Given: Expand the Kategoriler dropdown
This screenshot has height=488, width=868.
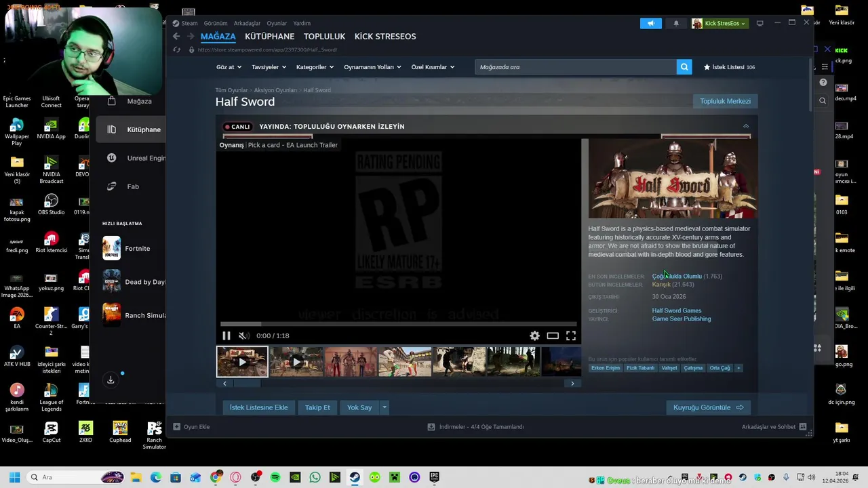Looking at the screenshot, I should pyautogui.click(x=315, y=67).
